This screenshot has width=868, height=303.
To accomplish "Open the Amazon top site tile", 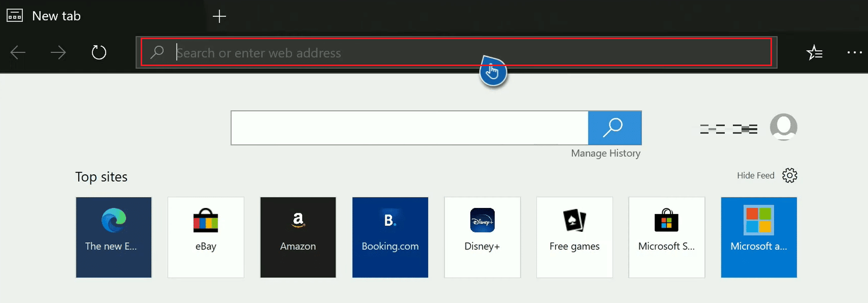I will pos(298,237).
